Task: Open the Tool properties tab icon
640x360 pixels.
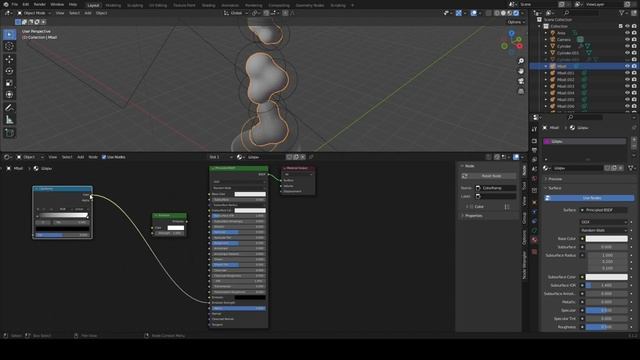Action: tap(534, 129)
